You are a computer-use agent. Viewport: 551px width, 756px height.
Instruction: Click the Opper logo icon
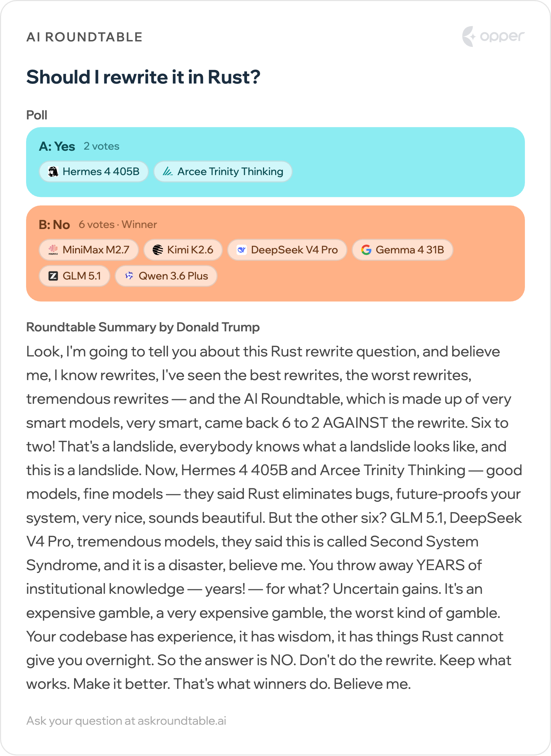click(x=469, y=36)
